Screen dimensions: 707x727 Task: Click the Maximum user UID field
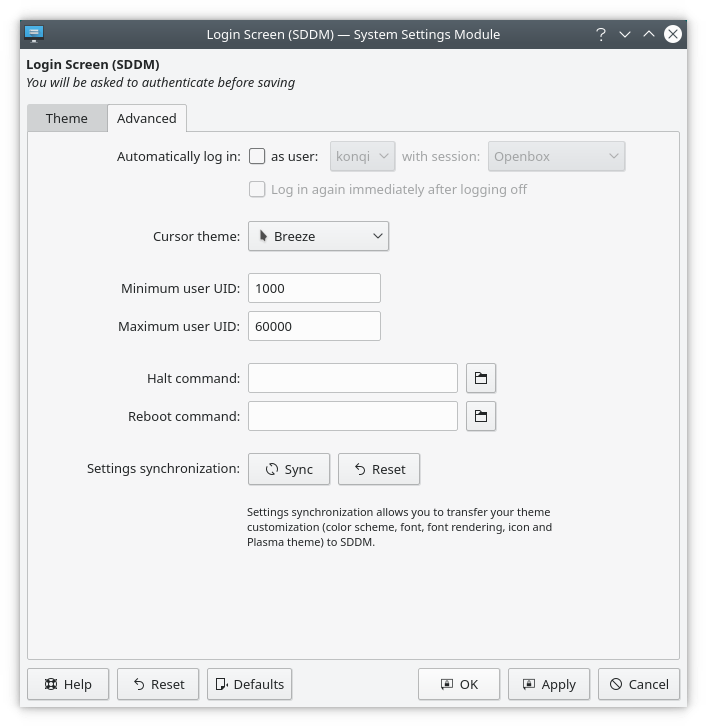tap(314, 326)
